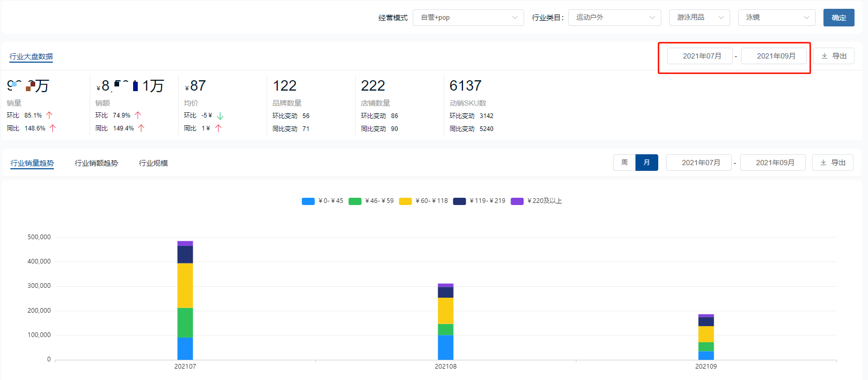
Task: Click the download icon in the top 导出 button
Action: tap(824, 56)
